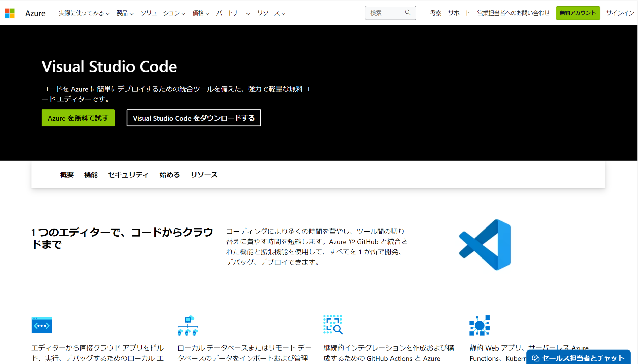Open the パートナー dropdown menu
Screen dimensions: 638x364
(x=233, y=13)
